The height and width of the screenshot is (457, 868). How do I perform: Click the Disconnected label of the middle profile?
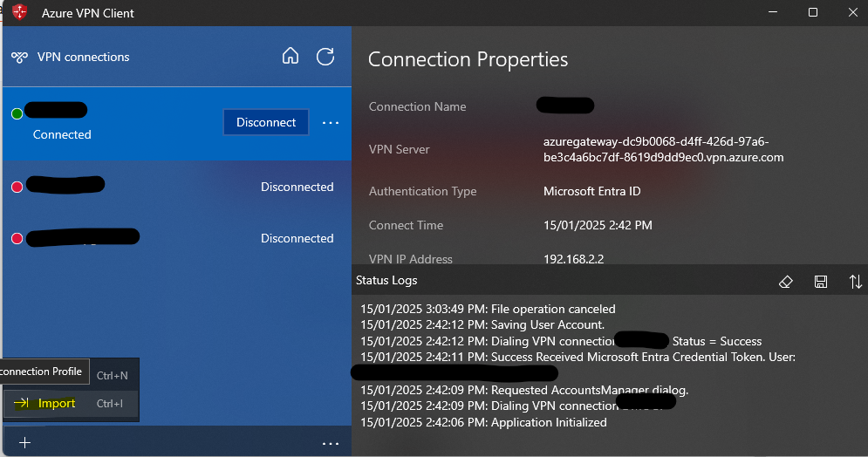(x=297, y=187)
